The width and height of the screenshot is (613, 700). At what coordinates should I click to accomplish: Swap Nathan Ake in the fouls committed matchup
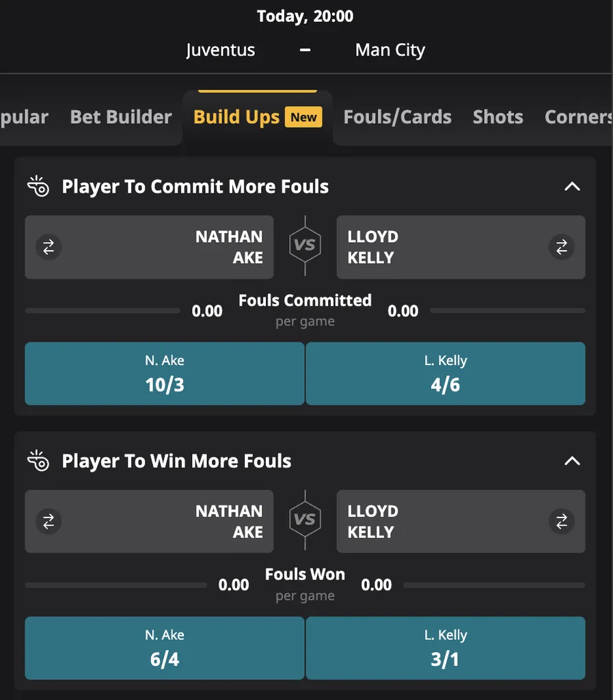click(x=49, y=247)
